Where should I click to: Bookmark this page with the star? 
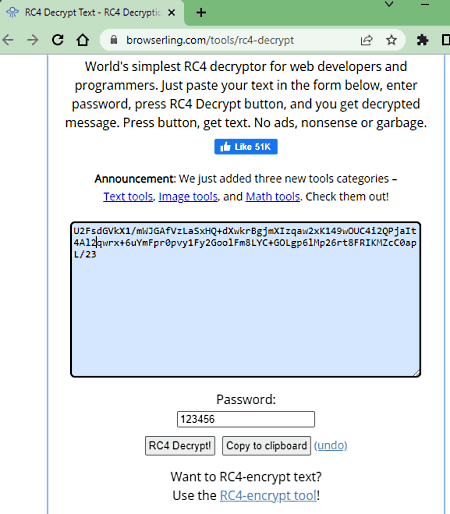tap(391, 40)
